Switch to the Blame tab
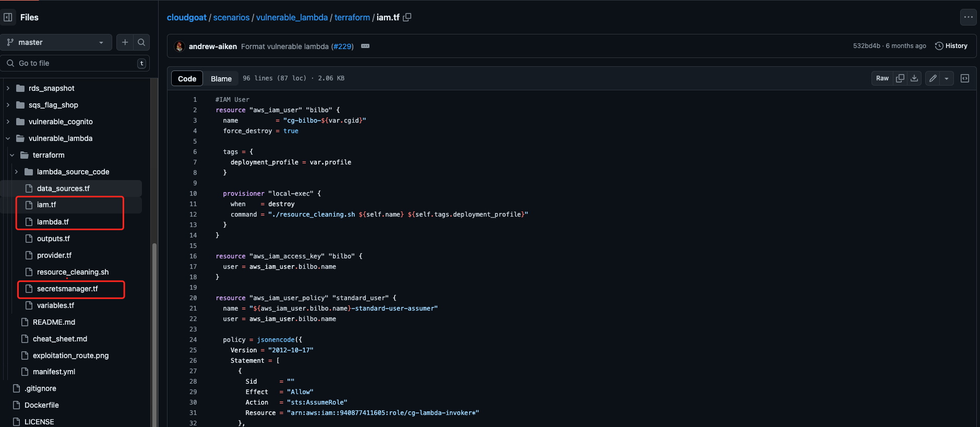This screenshot has height=427, width=980. pyautogui.click(x=221, y=79)
